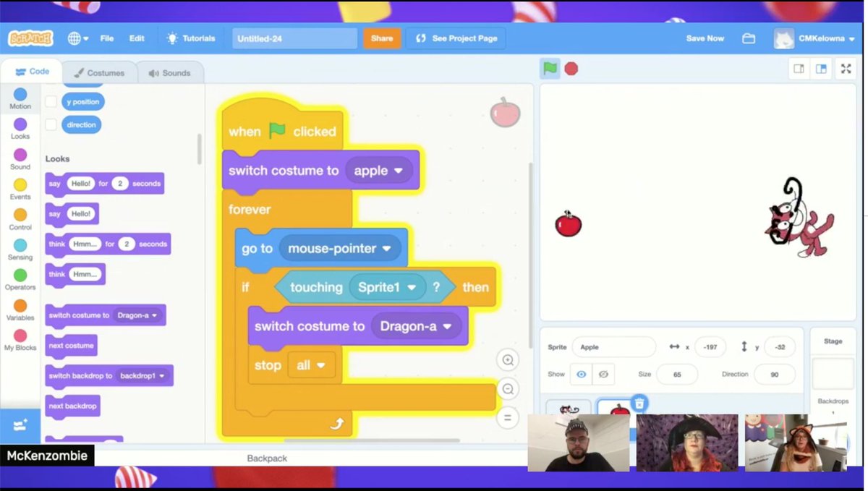Click think Hmm... for 2 seconds block
Screen dimensions: 868x491
coord(108,244)
